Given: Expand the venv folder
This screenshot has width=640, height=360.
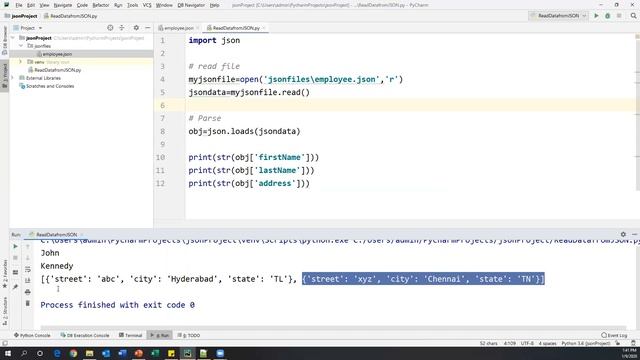Looking at the screenshot, I should click(20, 62).
